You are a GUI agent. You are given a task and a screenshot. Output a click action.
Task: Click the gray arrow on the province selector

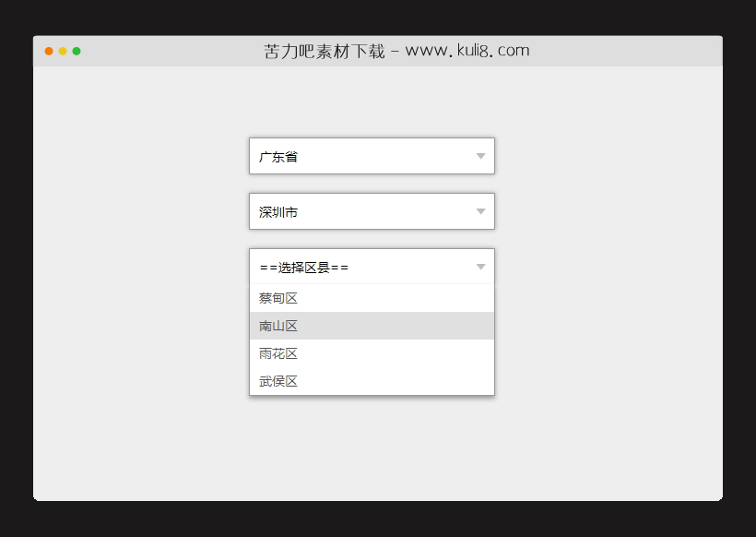coord(480,156)
